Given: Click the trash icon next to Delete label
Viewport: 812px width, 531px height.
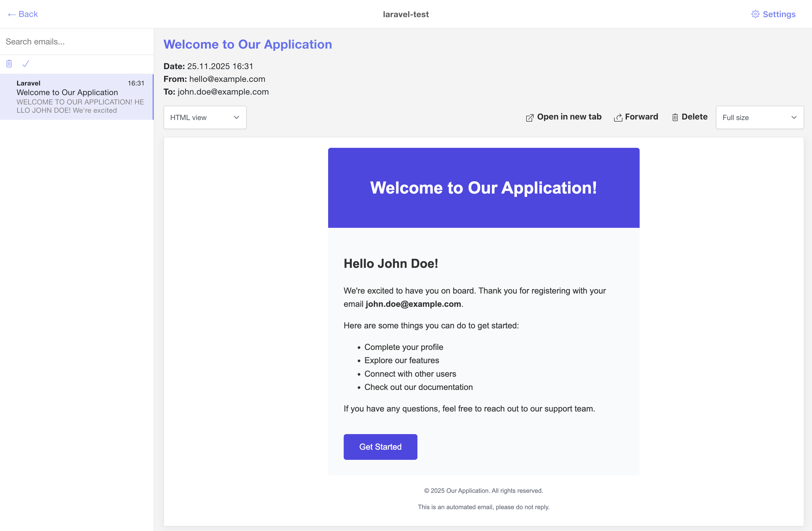Looking at the screenshot, I should point(675,117).
